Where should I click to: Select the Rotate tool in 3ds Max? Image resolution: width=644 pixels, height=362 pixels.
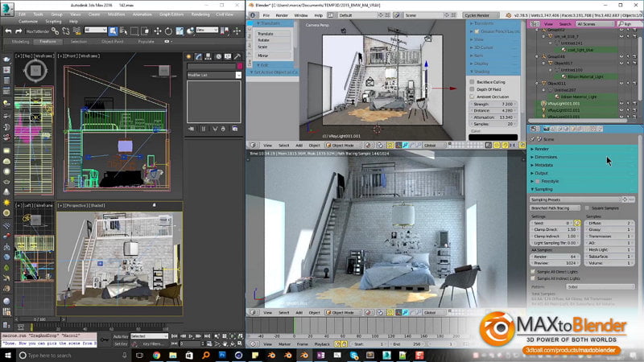pyautogui.click(x=168, y=31)
